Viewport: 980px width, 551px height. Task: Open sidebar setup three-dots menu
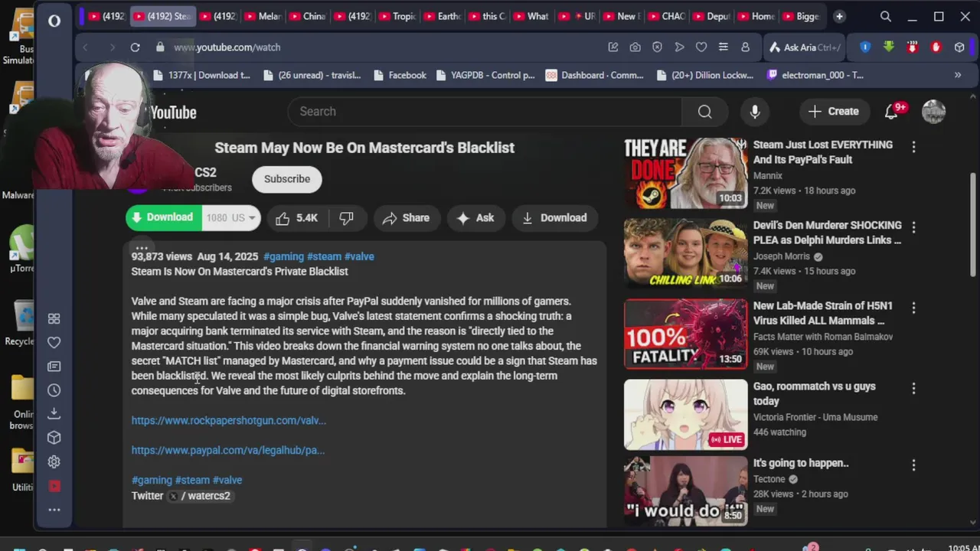[54, 510]
